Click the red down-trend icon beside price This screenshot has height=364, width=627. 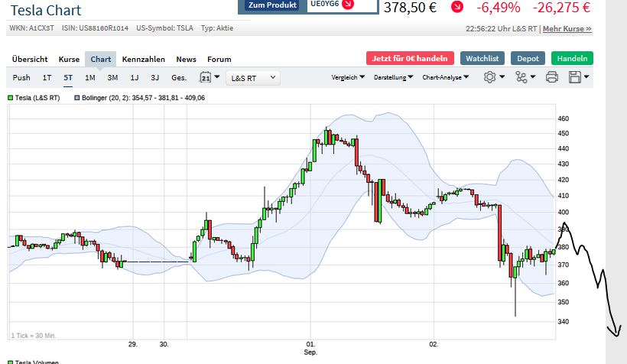click(x=457, y=7)
